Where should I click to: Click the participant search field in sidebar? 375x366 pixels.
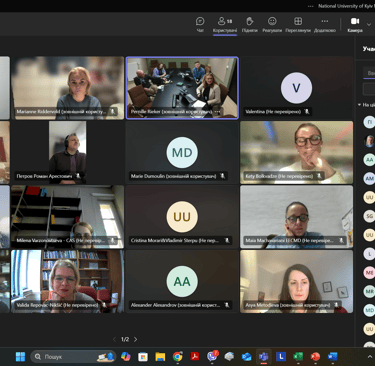click(x=369, y=73)
